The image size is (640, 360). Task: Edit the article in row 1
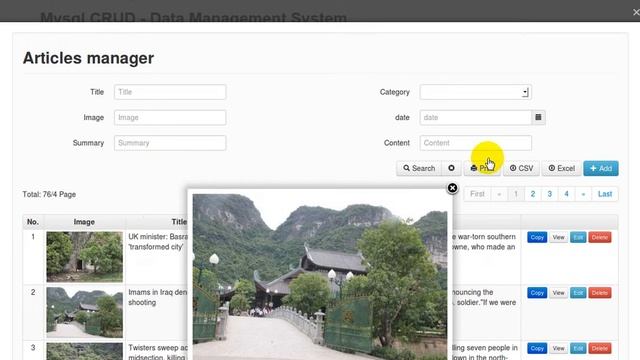coord(578,237)
